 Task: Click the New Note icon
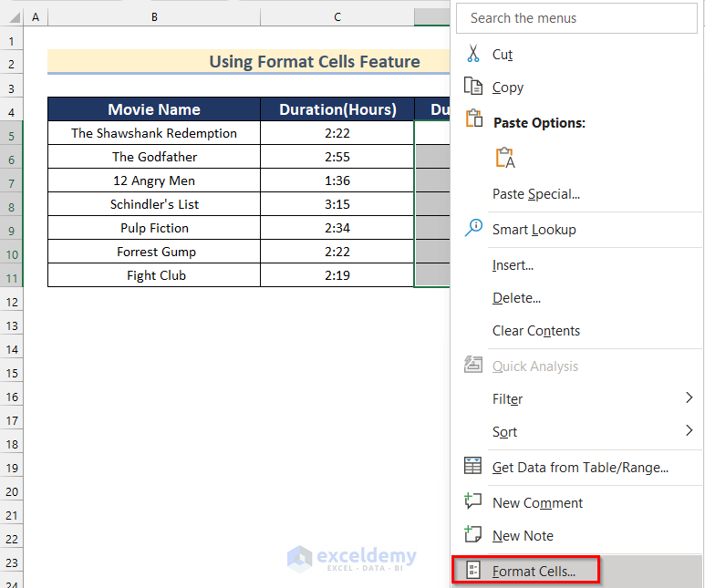472,534
